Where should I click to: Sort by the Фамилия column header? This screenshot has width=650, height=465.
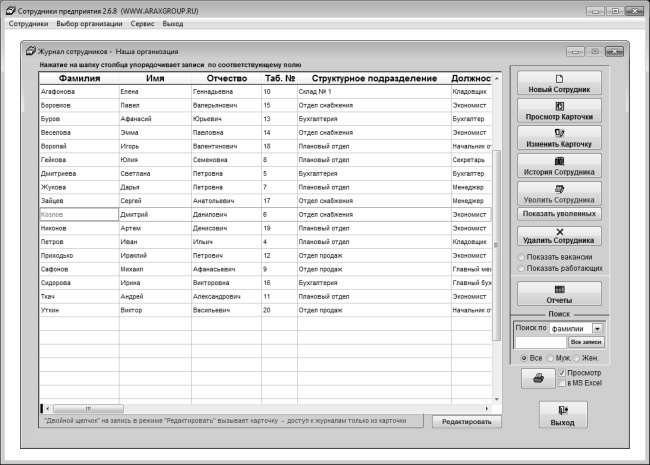78,78
